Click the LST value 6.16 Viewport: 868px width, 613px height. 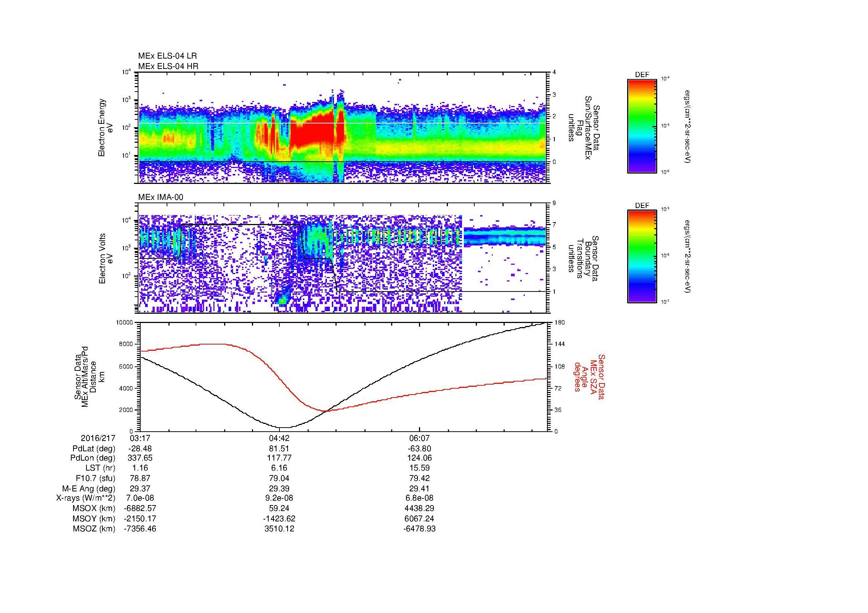click(x=279, y=468)
